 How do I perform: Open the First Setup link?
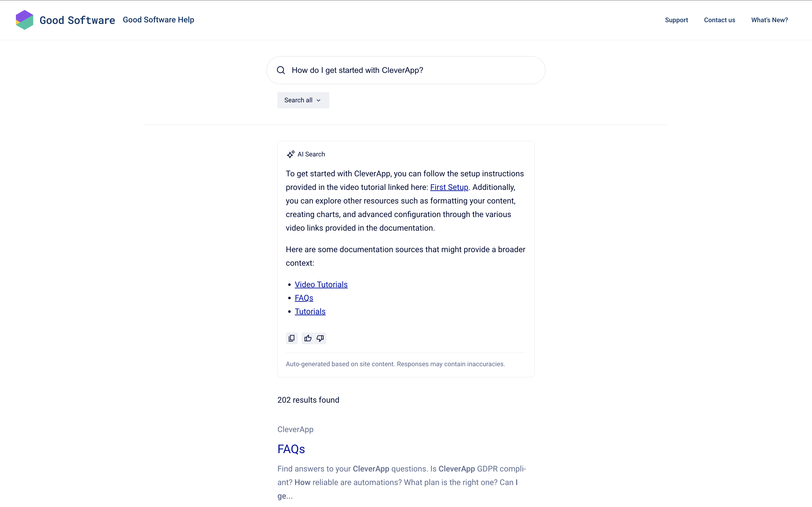449,187
